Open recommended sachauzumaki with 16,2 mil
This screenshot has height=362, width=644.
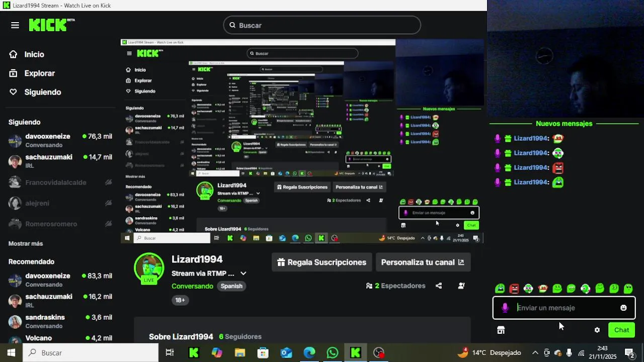pyautogui.click(x=60, y=301)
